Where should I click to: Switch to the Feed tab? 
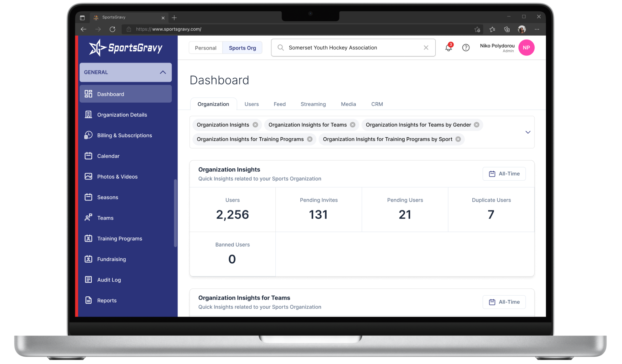[280, 104]
